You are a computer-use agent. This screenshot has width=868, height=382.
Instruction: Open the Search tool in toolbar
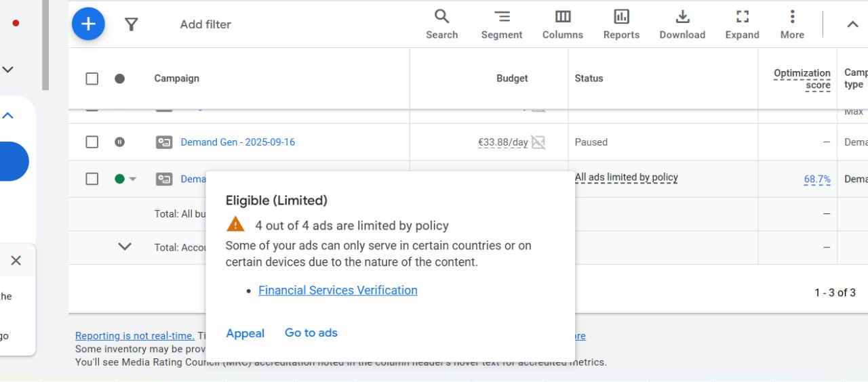pos(441,24)
